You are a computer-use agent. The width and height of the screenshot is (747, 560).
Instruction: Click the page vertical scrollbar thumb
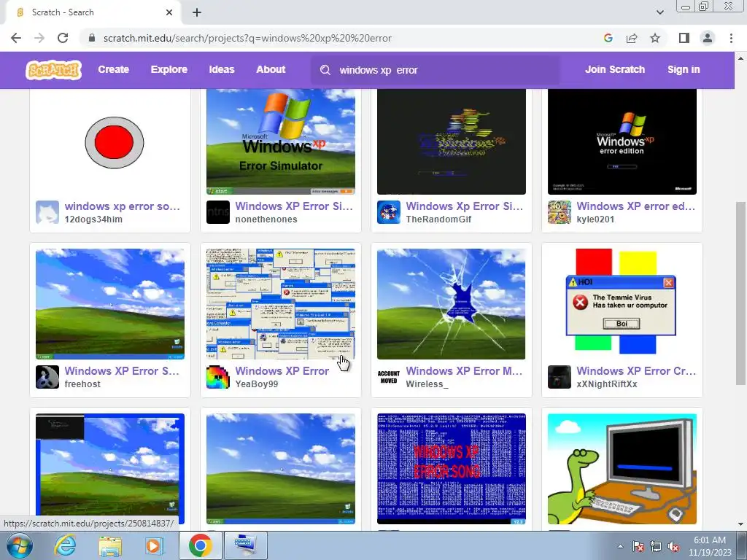pyautogui.click(x=740, y=293)
